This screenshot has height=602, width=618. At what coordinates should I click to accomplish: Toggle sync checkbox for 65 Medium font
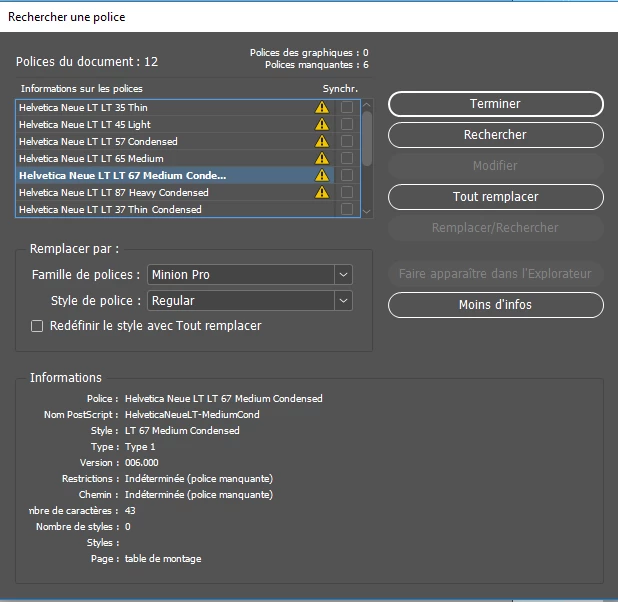[x=347, y=158]
